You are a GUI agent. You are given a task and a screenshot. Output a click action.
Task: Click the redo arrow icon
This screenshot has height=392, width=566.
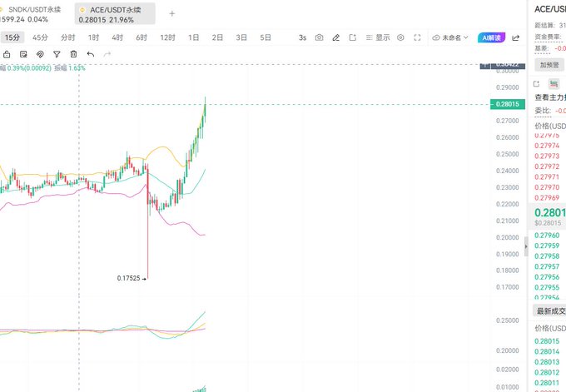107,54
